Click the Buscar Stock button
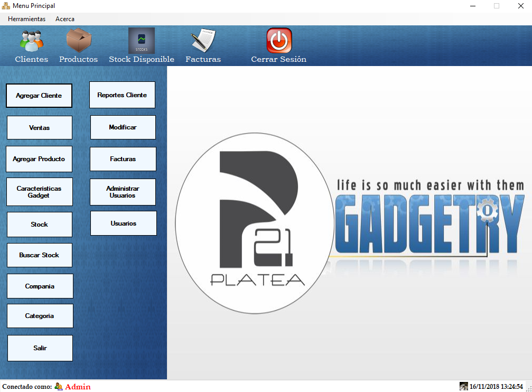The width and height of the screenshot is (532, 392). [x=39, y=255]
